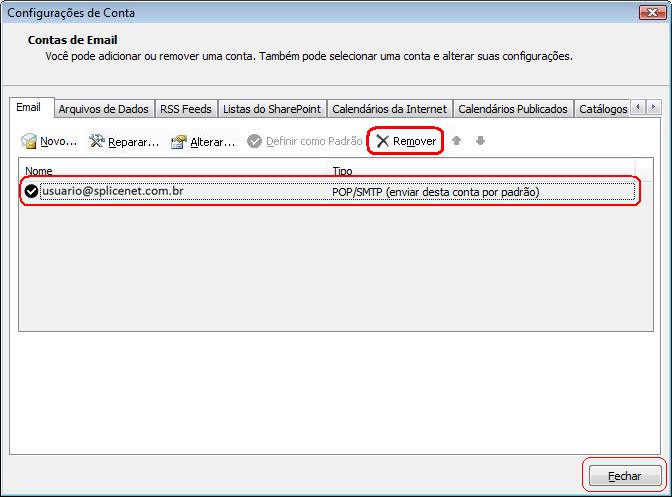
Task: Click the Alterar change account icon
Action: [x=179, y=142]
